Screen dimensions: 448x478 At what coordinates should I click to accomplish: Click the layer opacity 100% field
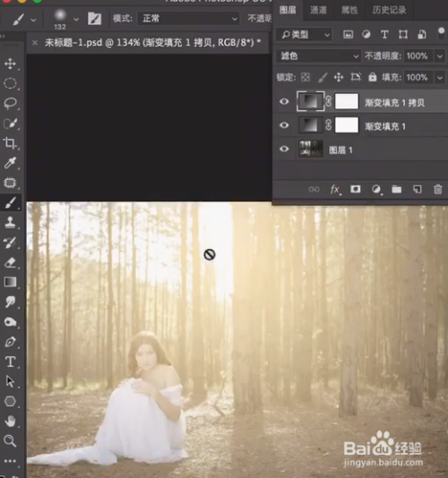[x=418, y=56]
